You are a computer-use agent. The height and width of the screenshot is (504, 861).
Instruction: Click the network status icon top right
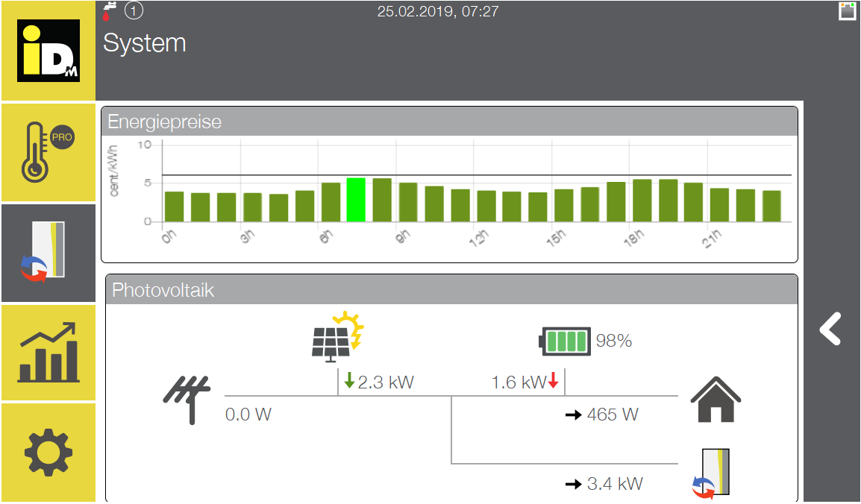(x=847, y=11)
